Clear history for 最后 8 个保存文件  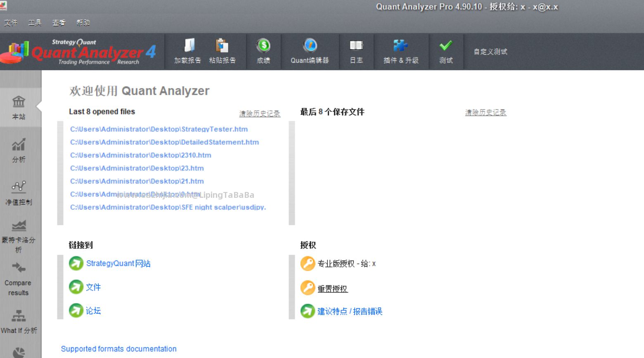485,112
